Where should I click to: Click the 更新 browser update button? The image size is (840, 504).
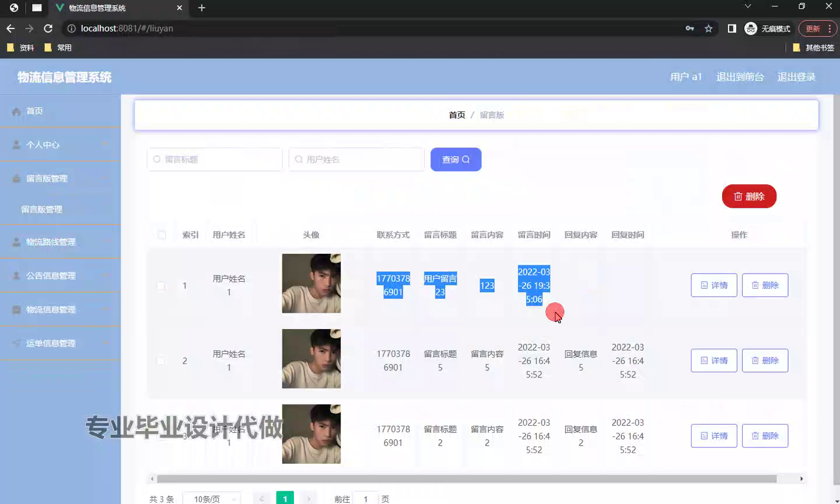point(818,28)
